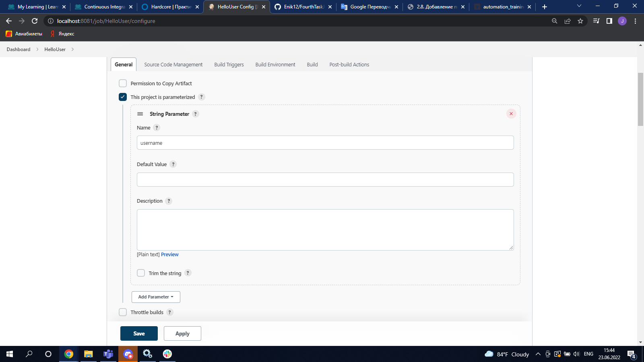The height and width of the screenshot is (362, 644).
Task: Show help for Trim the string
Action: coord(188,273)
